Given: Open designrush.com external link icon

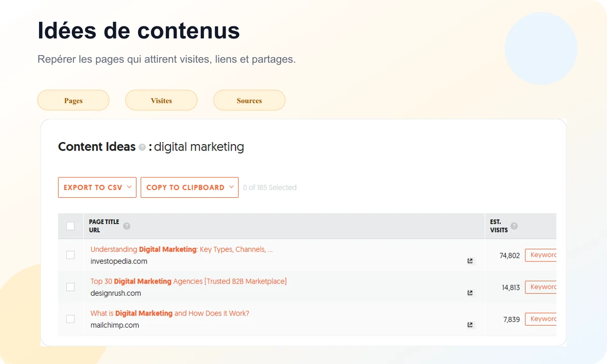Looking at the screenshot, I should [470, 293].
